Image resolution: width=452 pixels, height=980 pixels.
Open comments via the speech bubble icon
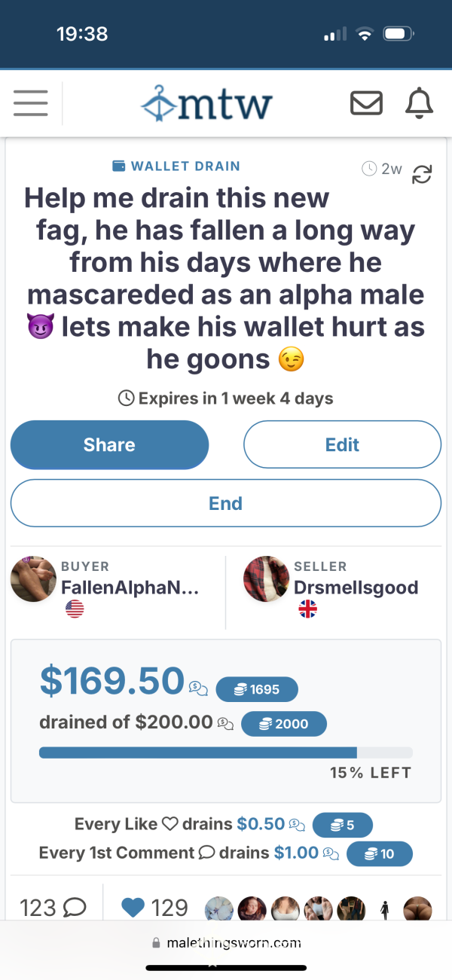[75, 908]
